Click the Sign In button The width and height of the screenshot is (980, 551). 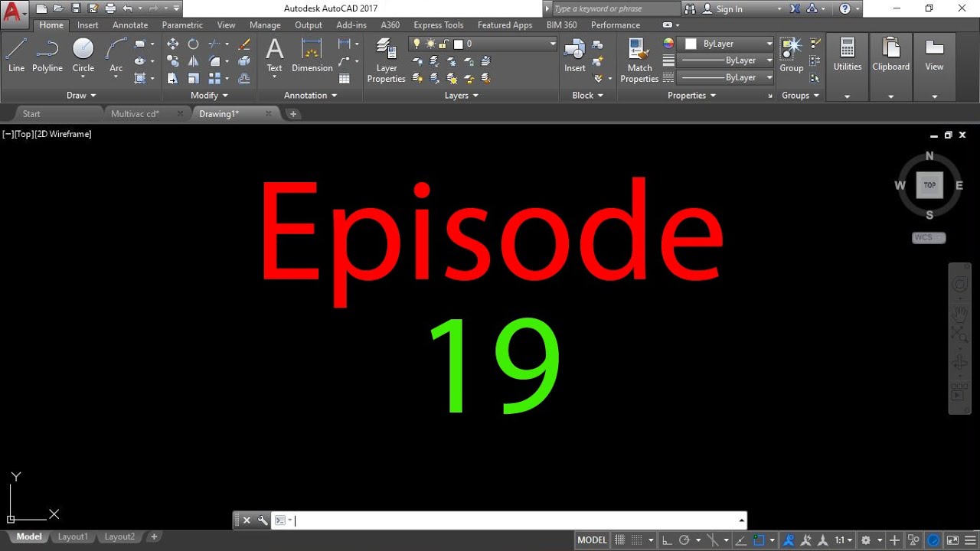pyautogui.click(x=729, y=9)
